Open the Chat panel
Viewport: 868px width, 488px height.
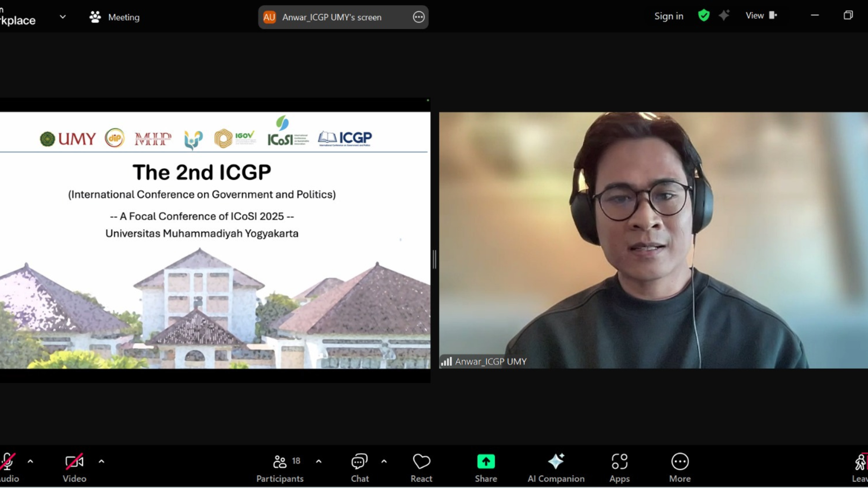pyautogui.click(x=360, y=468)
